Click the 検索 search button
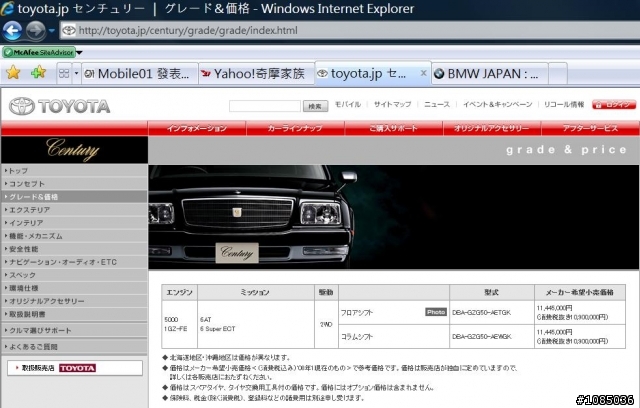 click(315, 106)
